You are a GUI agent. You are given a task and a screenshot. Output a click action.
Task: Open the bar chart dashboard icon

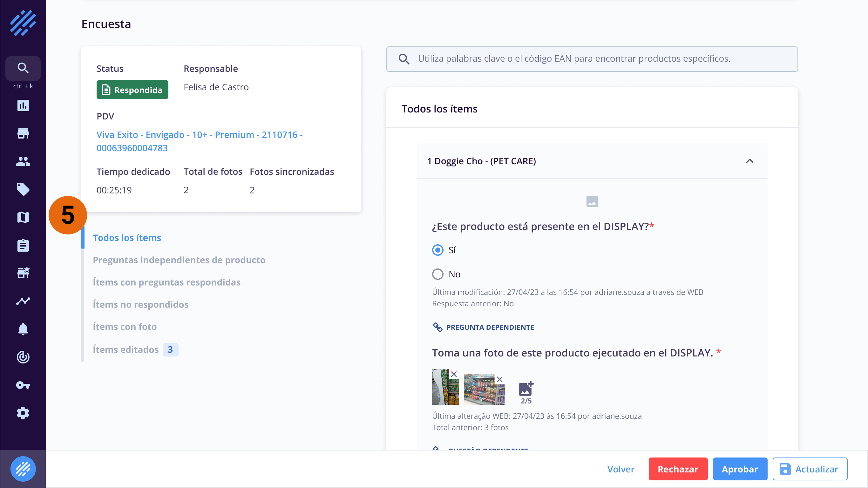[x=23, y=105]
